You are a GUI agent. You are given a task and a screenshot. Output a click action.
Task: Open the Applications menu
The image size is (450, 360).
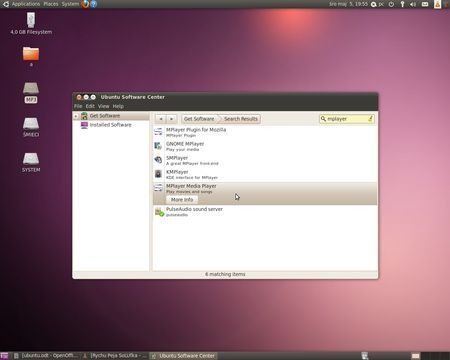pos(26,4)
